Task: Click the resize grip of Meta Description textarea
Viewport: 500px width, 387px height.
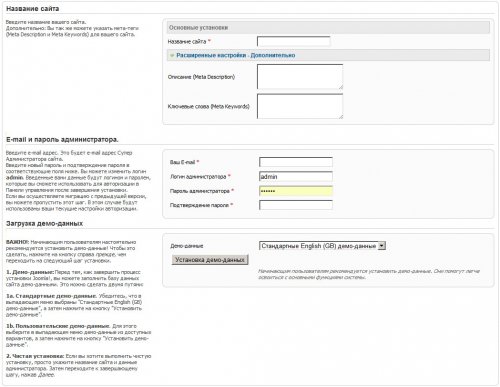Action: (x=341, y=87)
